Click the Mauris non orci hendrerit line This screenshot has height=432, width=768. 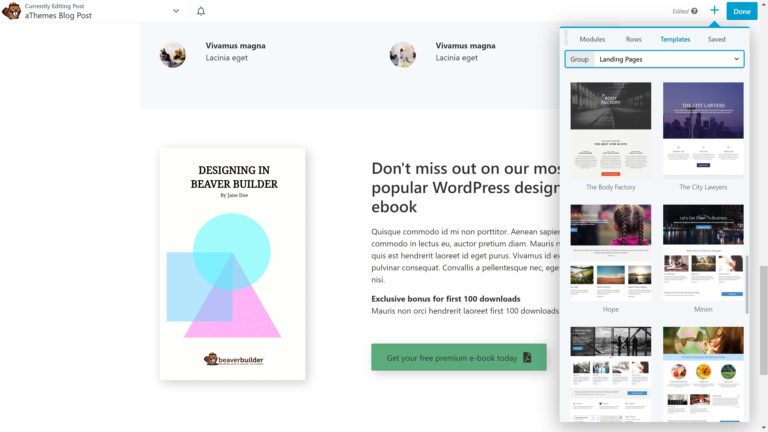[465, 311]
